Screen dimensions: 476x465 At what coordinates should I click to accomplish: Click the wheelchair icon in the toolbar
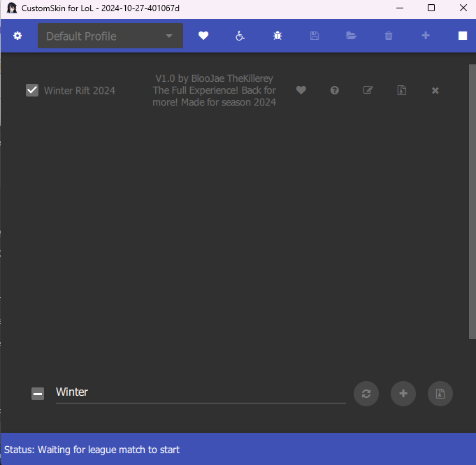tap(240, 36)
